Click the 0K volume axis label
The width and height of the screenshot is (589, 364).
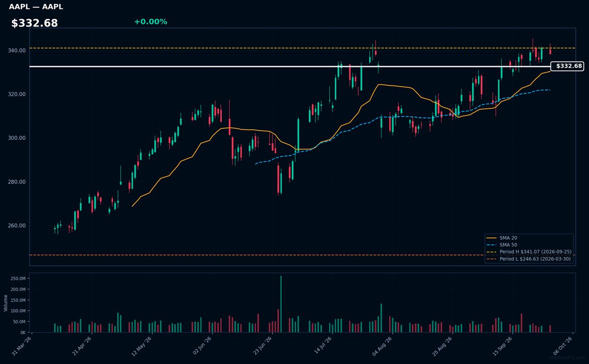[23, 333]
